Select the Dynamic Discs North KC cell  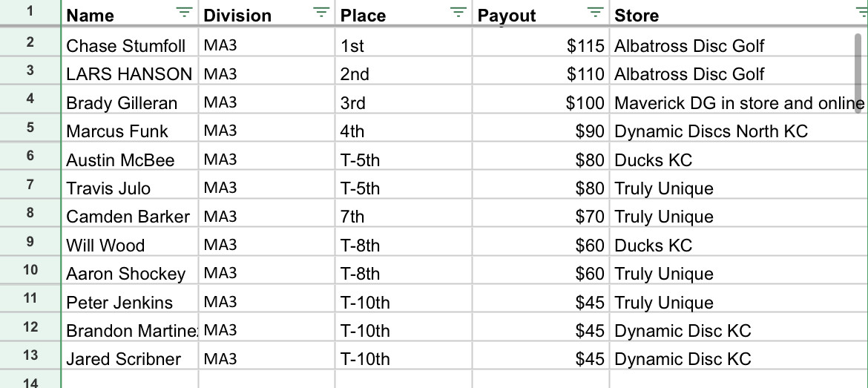coord(711,131)
